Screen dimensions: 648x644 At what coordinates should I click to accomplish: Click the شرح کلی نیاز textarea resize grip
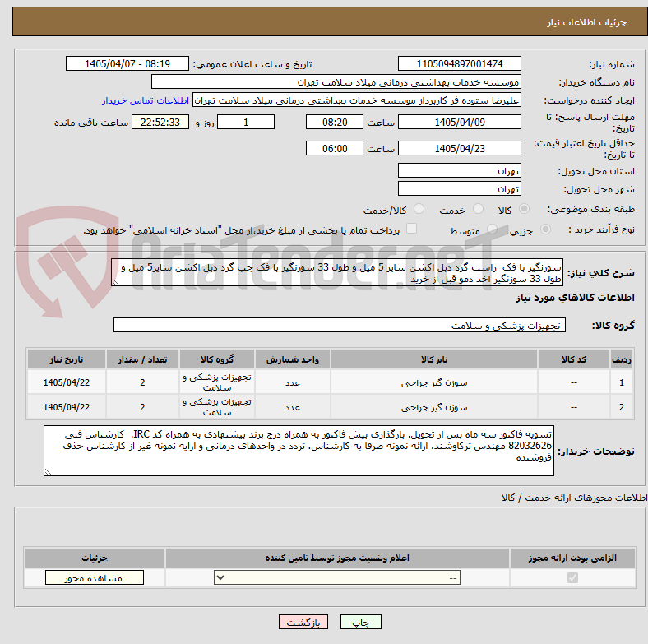pyautogui.click(x=115, y=282)
